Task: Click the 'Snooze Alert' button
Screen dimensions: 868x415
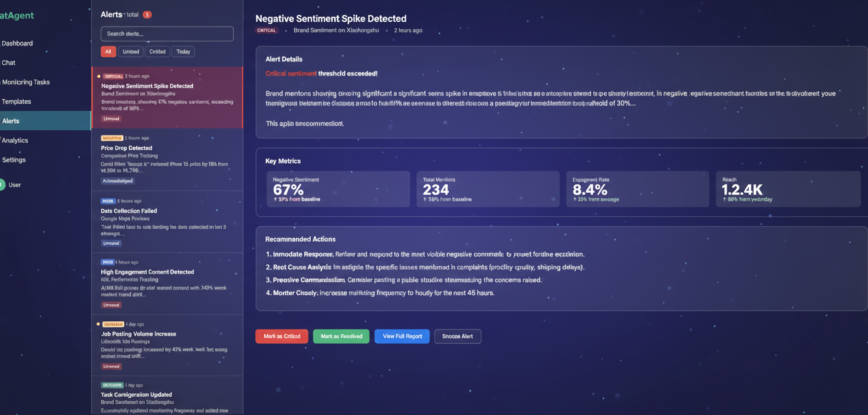Action: (458, 336)
